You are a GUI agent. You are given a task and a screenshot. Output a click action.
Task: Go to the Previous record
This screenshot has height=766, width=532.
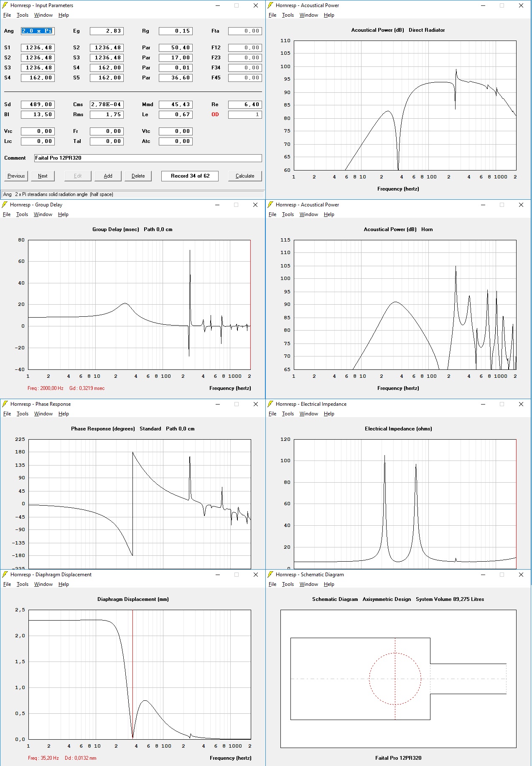coord(16,176)
